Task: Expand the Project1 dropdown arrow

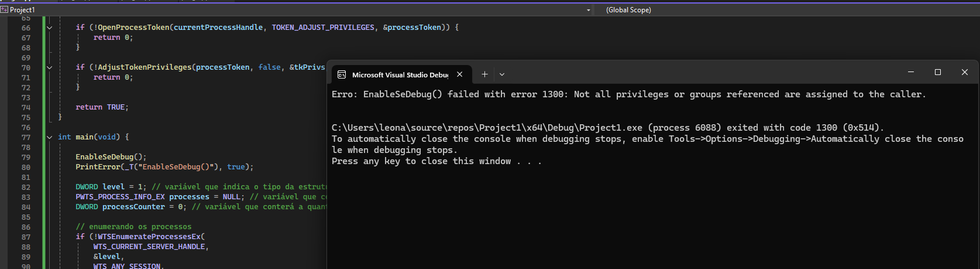Action: (588, 10)
